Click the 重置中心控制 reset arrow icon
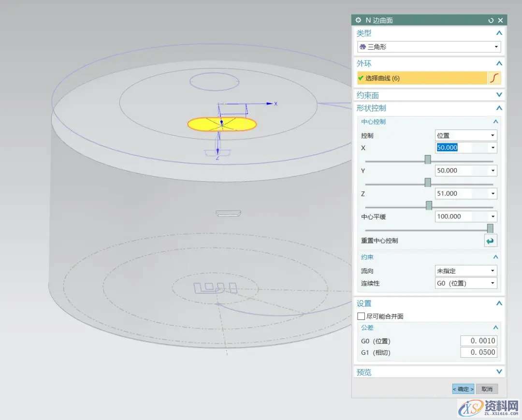 click(490, 241)
